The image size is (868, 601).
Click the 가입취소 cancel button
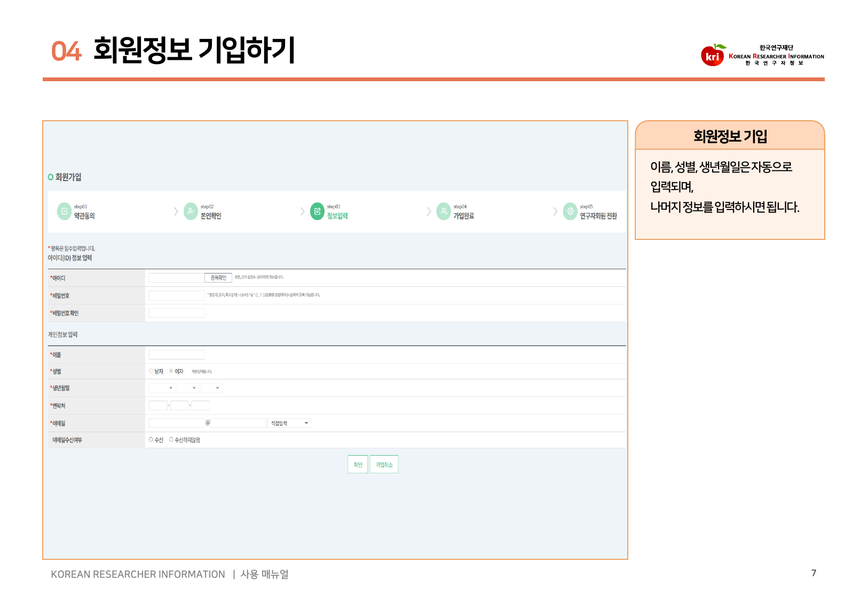click(x=384, y=464)
